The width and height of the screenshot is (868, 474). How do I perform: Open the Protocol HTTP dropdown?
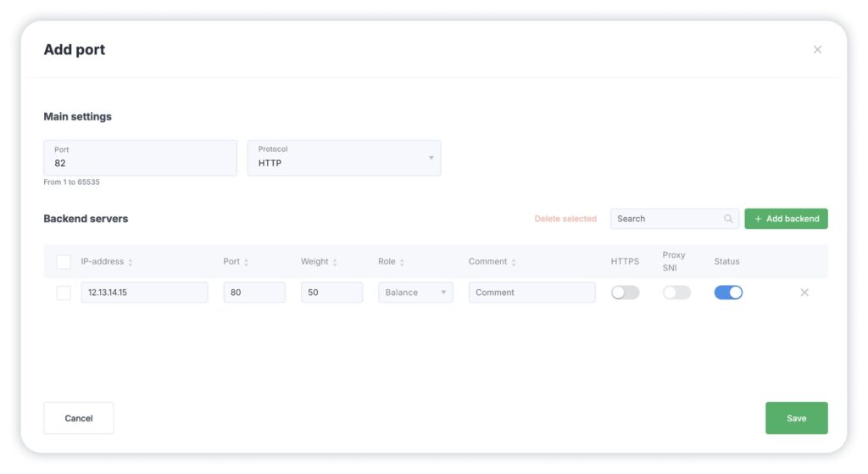coord(344,158)
